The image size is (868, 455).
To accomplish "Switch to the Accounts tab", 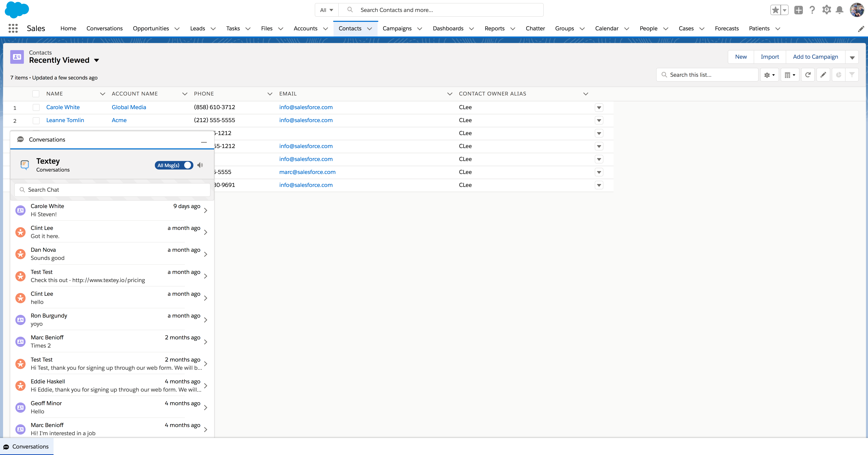I will [x=306, y=28].
